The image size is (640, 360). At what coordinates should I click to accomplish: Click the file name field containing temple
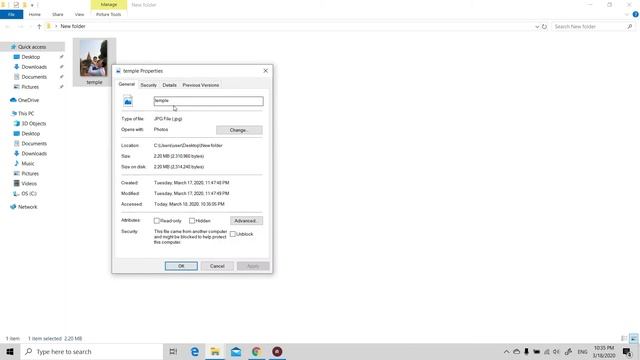coord(209,101)
